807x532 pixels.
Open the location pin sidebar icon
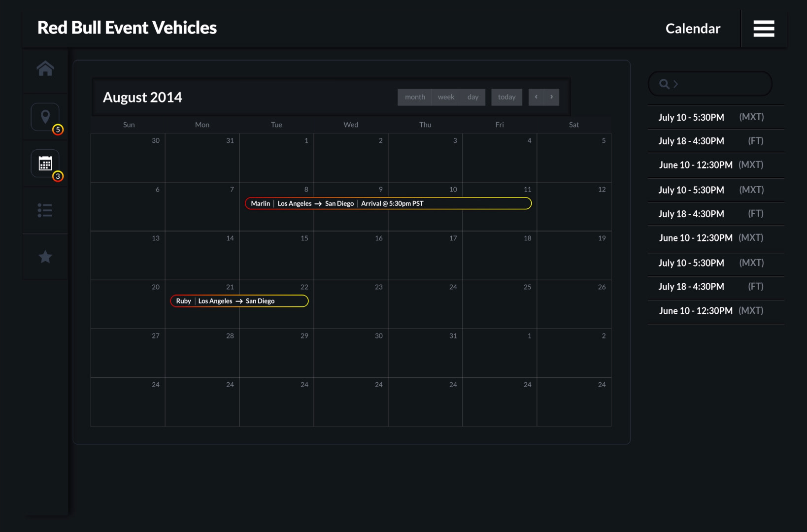coord(45,117)
